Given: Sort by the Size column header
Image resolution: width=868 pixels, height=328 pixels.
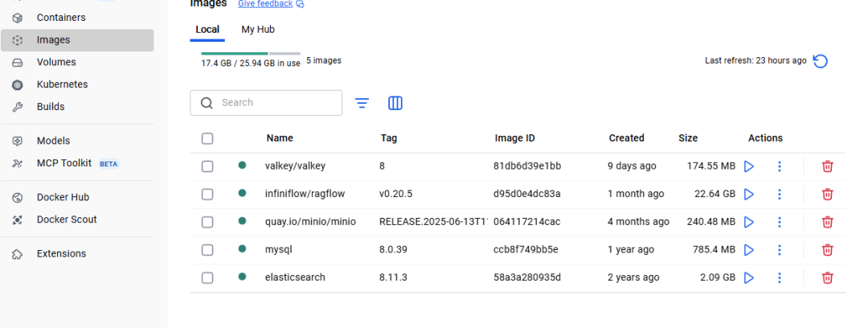Looking at the screenshot, I should click(x=688, y=138).
